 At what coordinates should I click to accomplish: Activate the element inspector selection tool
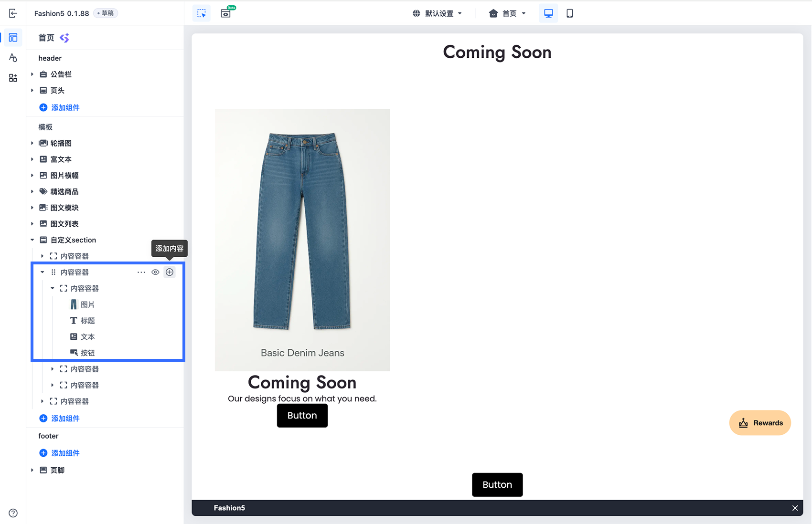point(202,13)
